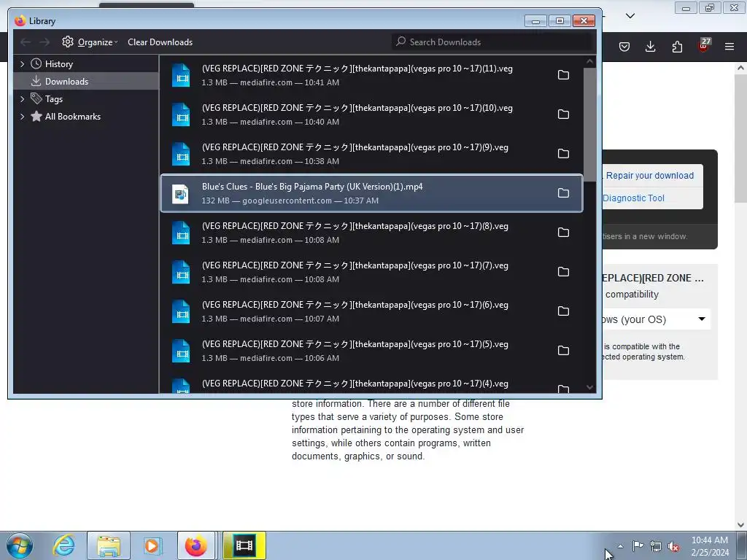Open the Organize dropdown menu
This screenshot has height=560, width=747.
pyautogui.click(x=90, y=42)
